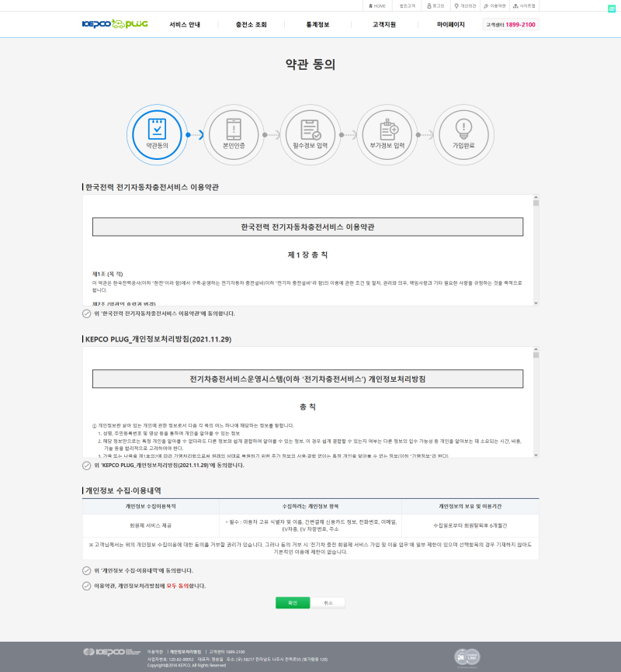This screenshot has width=621, height=672.
Task: Open the 고객지원 menu
Action: pyautogui.click(x=383, y=24)
